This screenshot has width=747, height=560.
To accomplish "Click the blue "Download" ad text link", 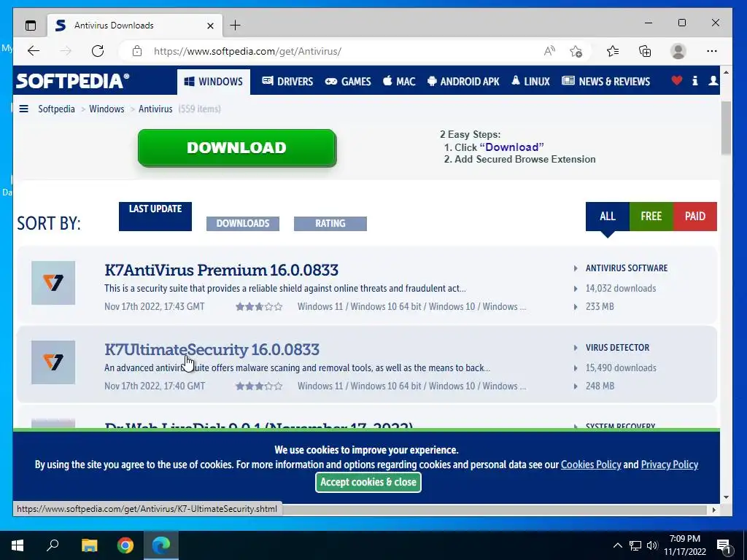I will [511, 147].
